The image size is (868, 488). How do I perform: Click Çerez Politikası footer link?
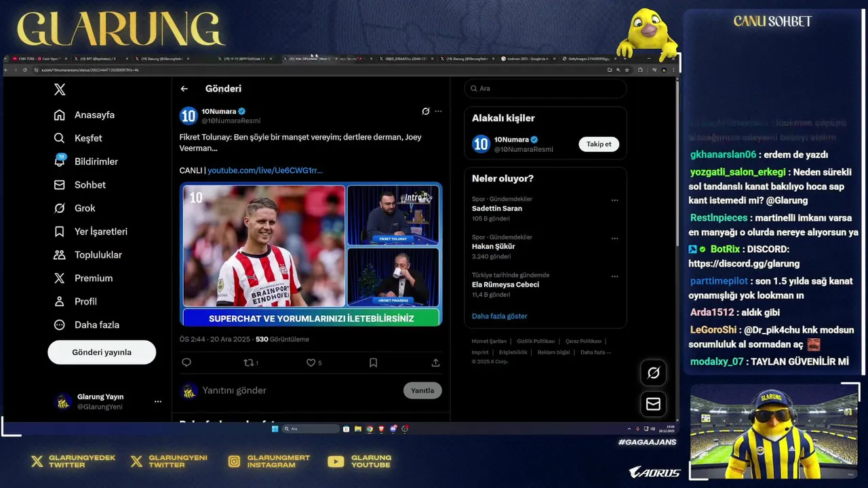coord(583,342)
